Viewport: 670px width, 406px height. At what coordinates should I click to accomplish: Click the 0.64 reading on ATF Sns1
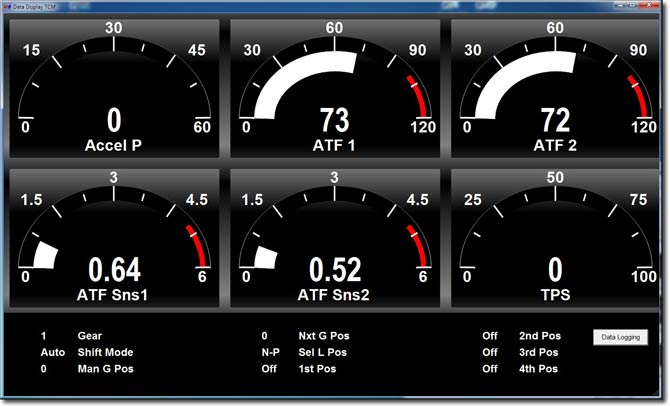tap(113, 270)
